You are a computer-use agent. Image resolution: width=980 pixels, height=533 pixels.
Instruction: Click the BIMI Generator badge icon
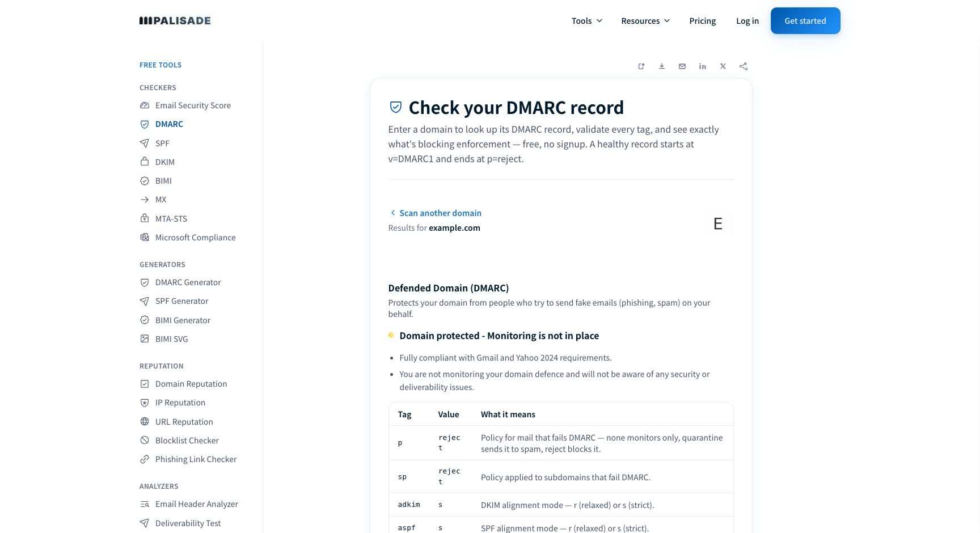tap(145, 320)
